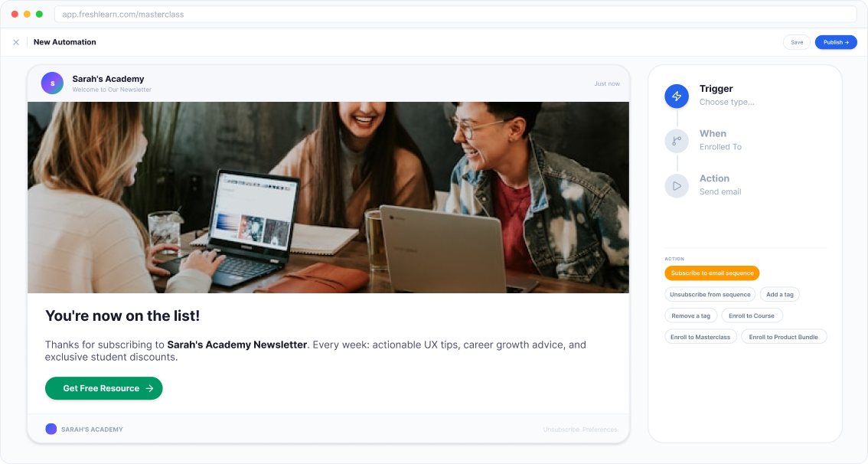The height and width of the screenshot is (464, 868).
Task: Publish the automation
Action: (x=835, y=42)
